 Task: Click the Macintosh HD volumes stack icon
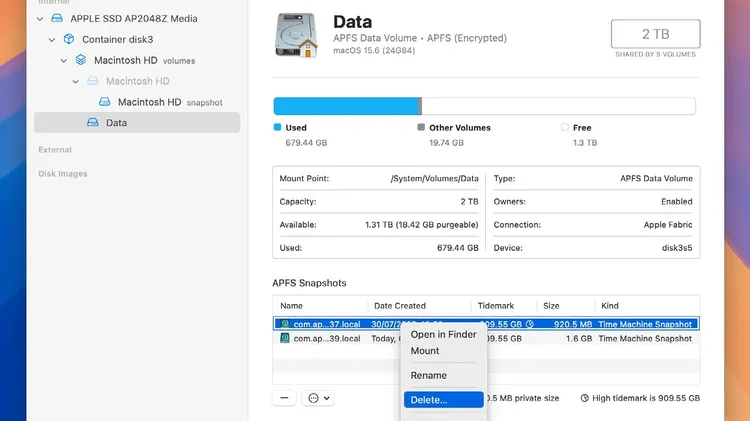point(81,60)
